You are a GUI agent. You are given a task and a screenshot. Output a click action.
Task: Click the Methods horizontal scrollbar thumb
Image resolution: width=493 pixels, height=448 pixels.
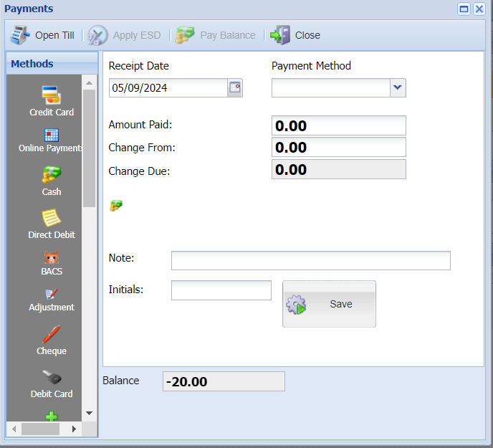40,429
